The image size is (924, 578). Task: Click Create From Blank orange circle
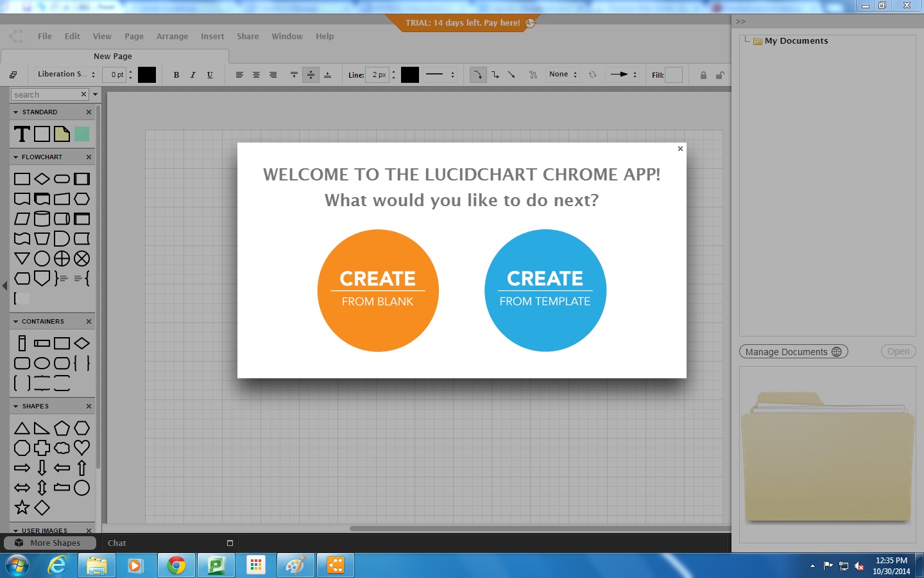(x=378, y=290)
